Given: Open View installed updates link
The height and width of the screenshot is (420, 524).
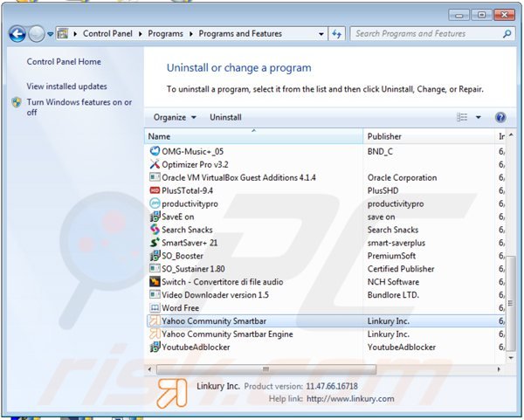Looking at the screenshot, I should [67, 86].
